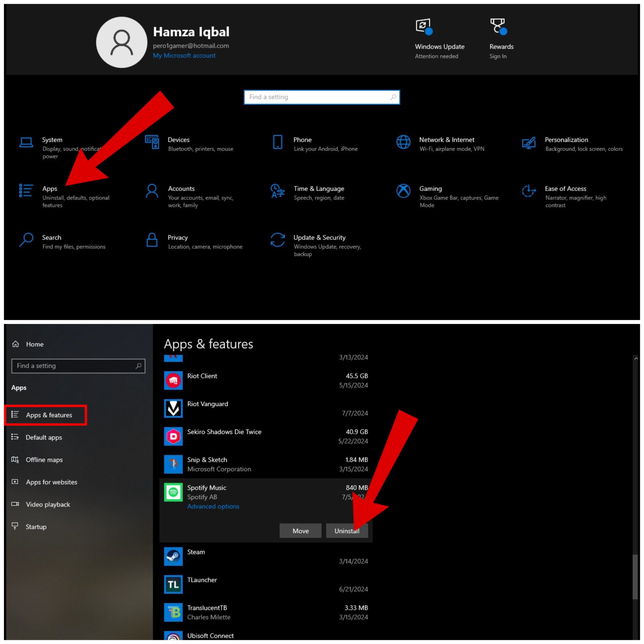The image size is (644, 644).
Task: Click the apps list scrollbar up arrow
Action: click(x=636, y=359)
